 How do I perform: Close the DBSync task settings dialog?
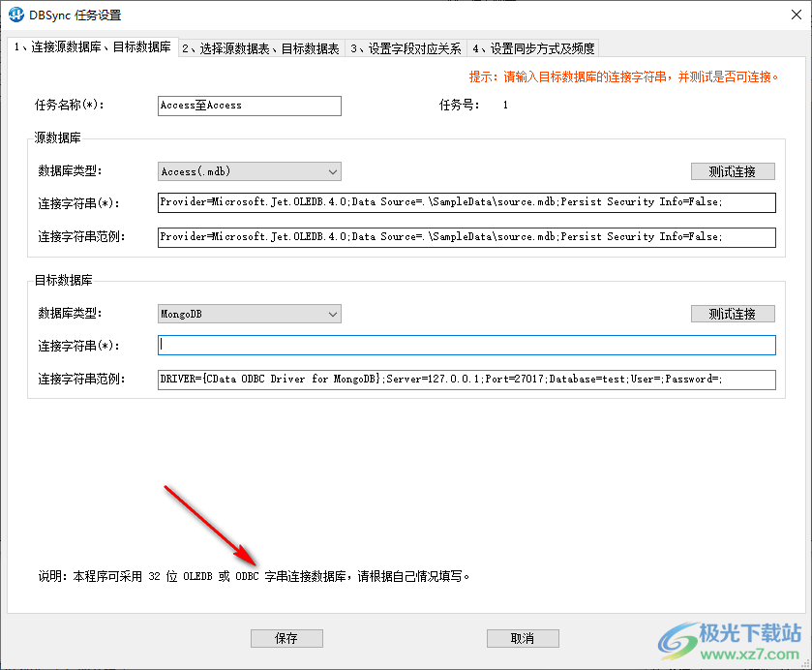coord(797,15)
